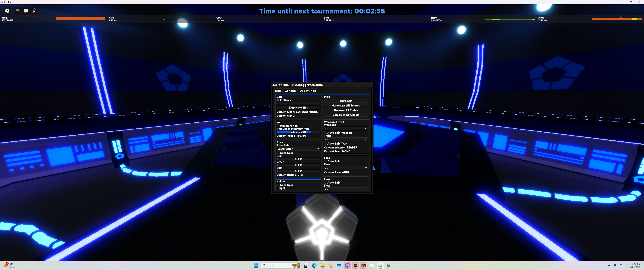Adjust the Amount of Minimum Yen slider
The height and width of the screenshot is (270, 644).
click(x=298, y=132)
